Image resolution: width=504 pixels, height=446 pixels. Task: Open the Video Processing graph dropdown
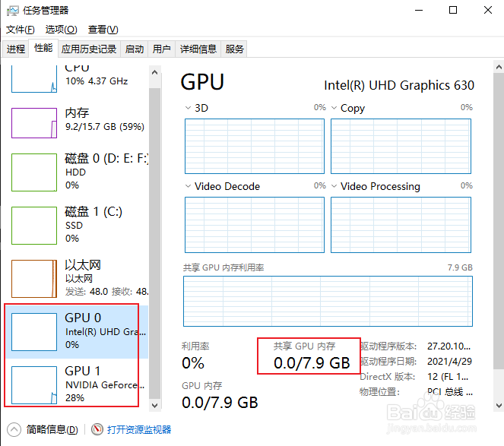(335, 187)
